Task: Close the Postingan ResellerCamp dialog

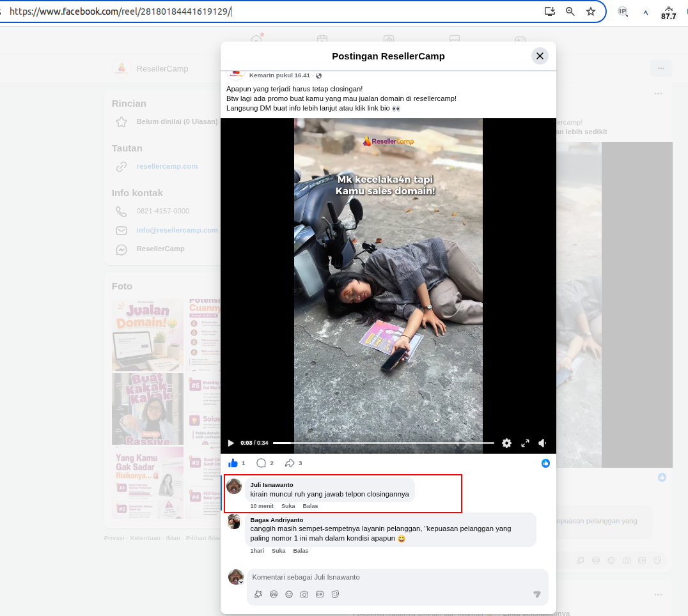Action: tap(540, 56)
